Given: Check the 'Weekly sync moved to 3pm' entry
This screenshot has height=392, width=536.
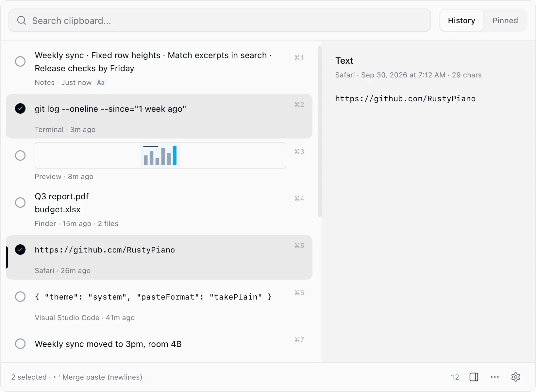Looking at the screenshot, I should click(x=20, y=344).
